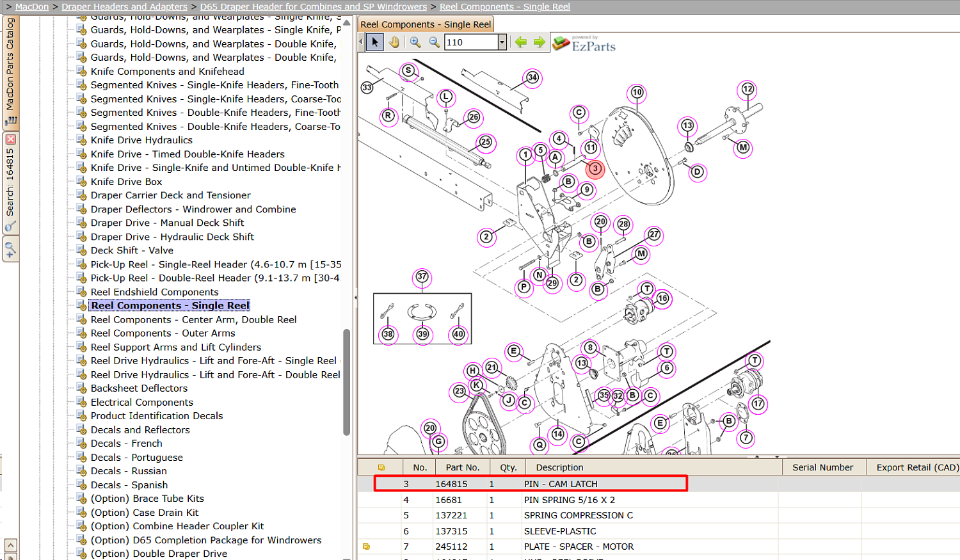
Task: Click the page icon beside Electrical Components
Action: pyautogui.click(x=81, y=402)
